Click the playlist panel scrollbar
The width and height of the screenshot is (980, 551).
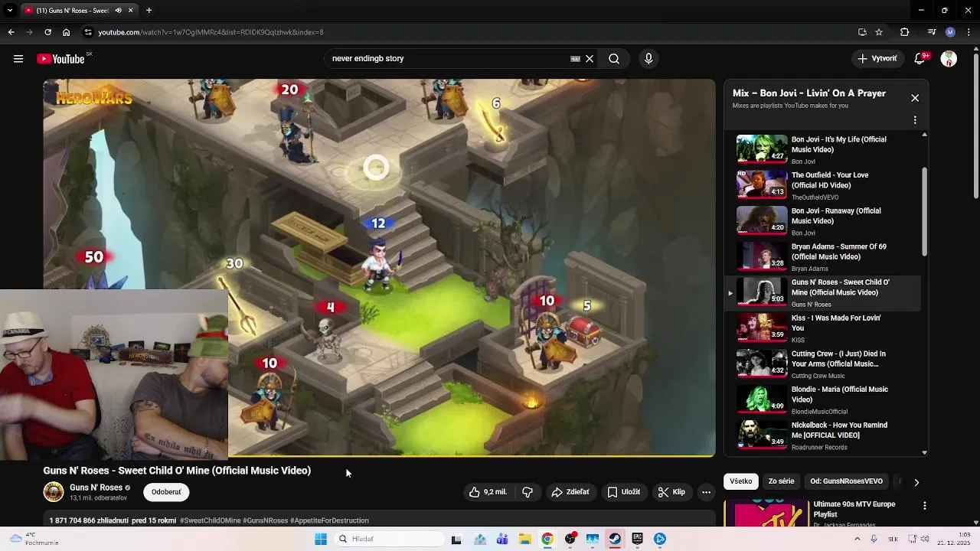pos(924,212)
